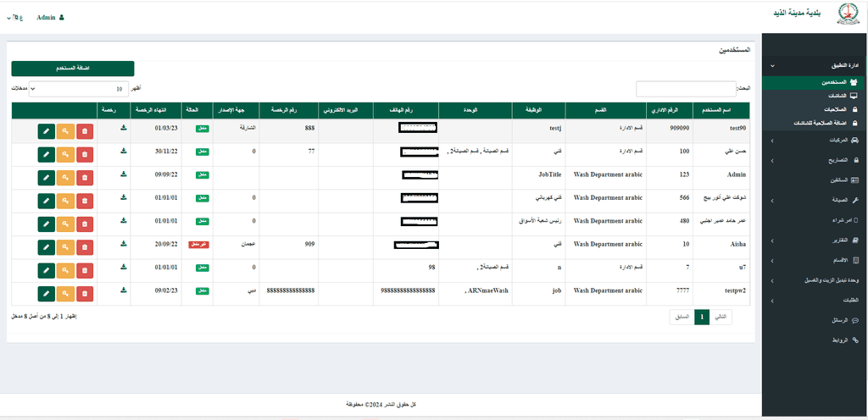The image size is (868, 420).
Task: Click cell value 909090 in test90 row
Action: (x=679, y=127)
